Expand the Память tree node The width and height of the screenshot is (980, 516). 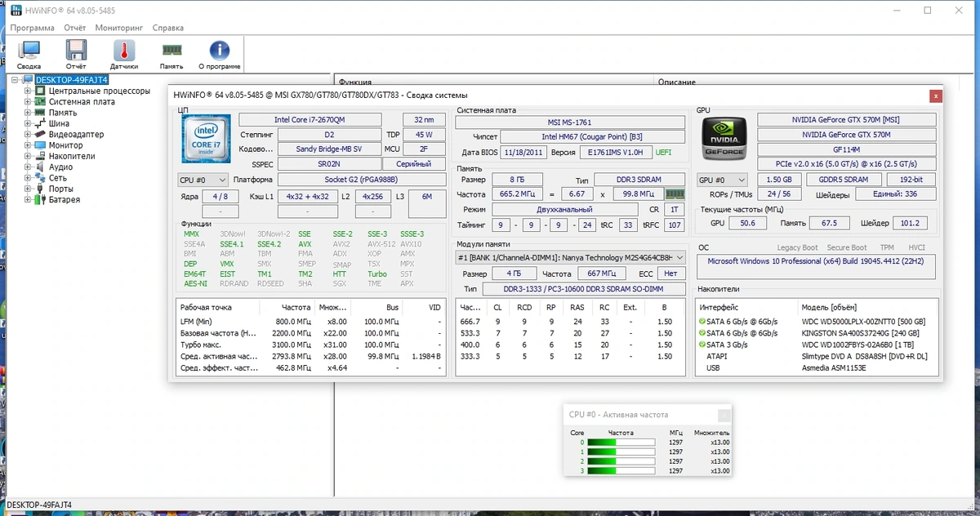27,113
